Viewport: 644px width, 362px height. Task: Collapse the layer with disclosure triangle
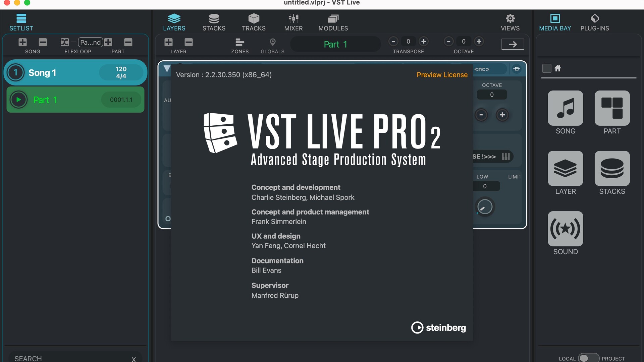pyautogui.click(x=167, y=69)
